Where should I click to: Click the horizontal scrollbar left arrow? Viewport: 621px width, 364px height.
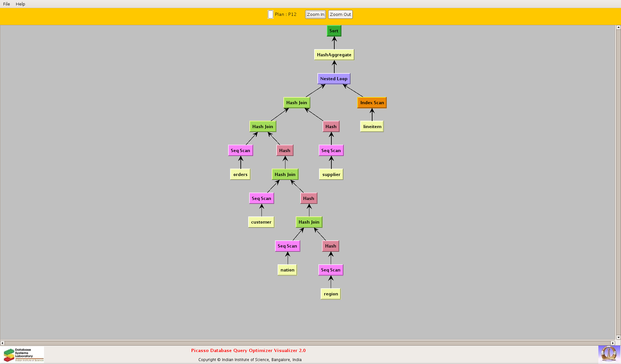(x=3, y=343)
